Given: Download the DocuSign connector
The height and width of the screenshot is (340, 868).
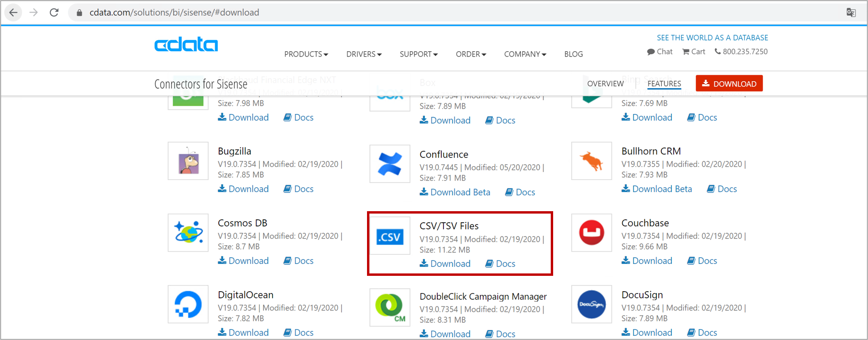Looking at the screenshot, I should pos(647,332).
